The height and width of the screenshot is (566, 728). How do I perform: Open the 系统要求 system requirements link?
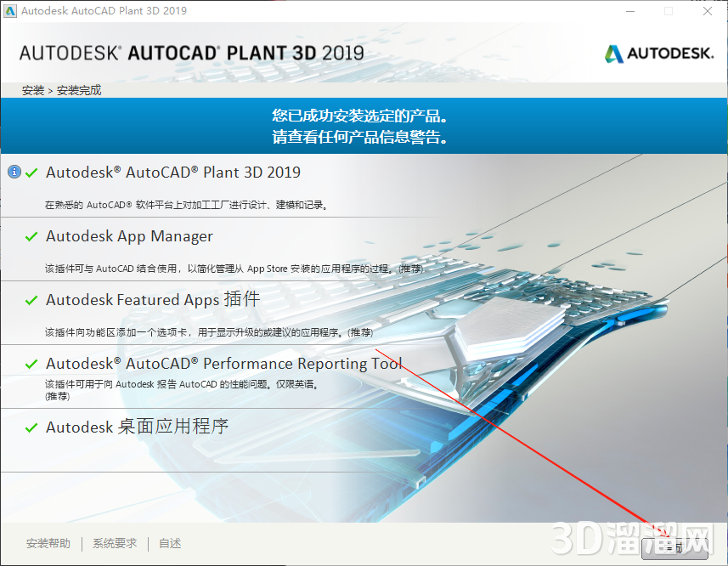pos(114,542)
